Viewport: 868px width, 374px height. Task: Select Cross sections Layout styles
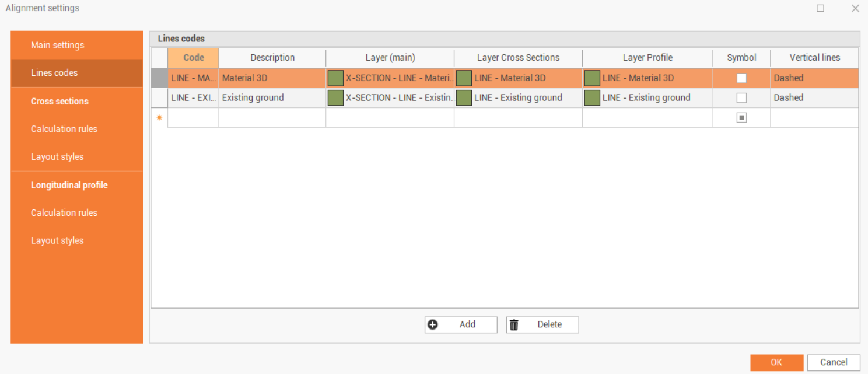pos(57,157)
